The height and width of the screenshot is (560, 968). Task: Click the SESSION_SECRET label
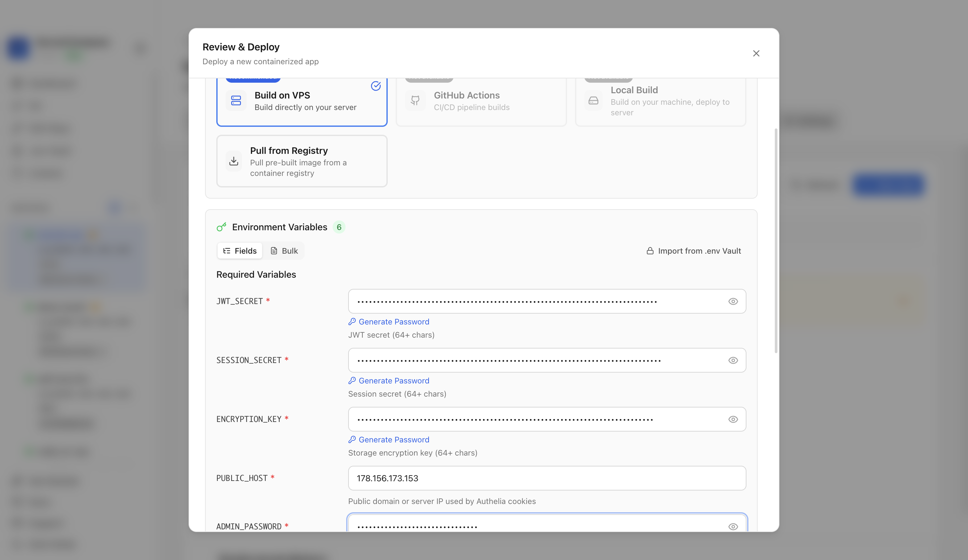tap(249, 360)
